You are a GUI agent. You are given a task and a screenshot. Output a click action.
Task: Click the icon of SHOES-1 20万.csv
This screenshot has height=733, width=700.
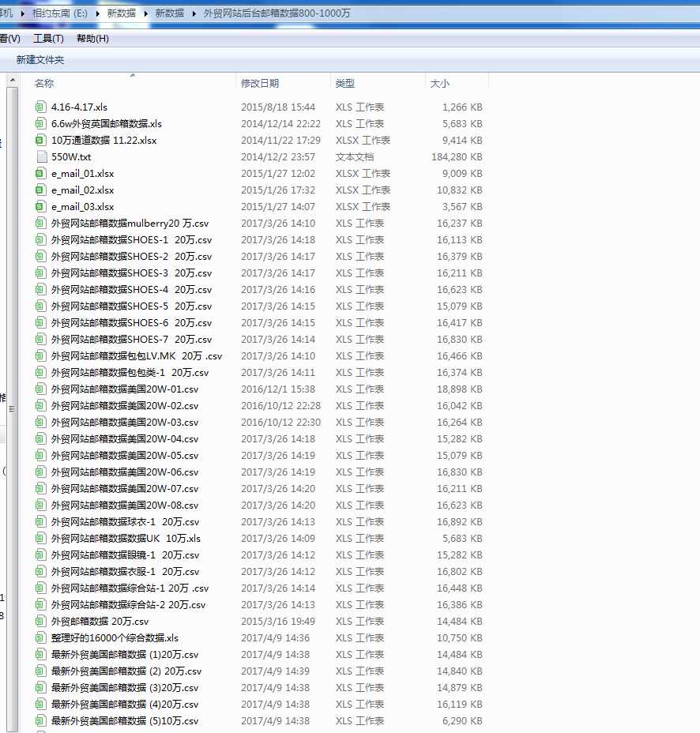pos(40,240)
